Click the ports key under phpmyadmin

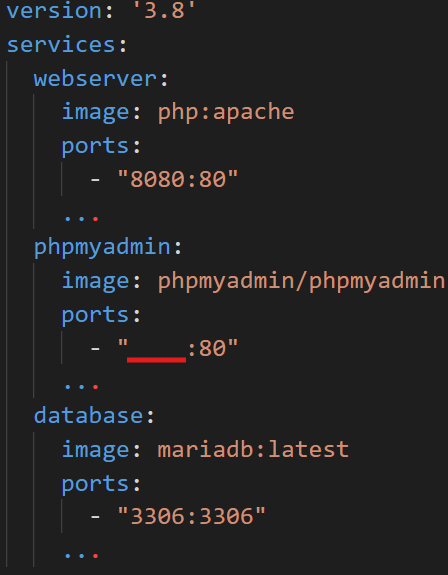[x=95, y=315]
